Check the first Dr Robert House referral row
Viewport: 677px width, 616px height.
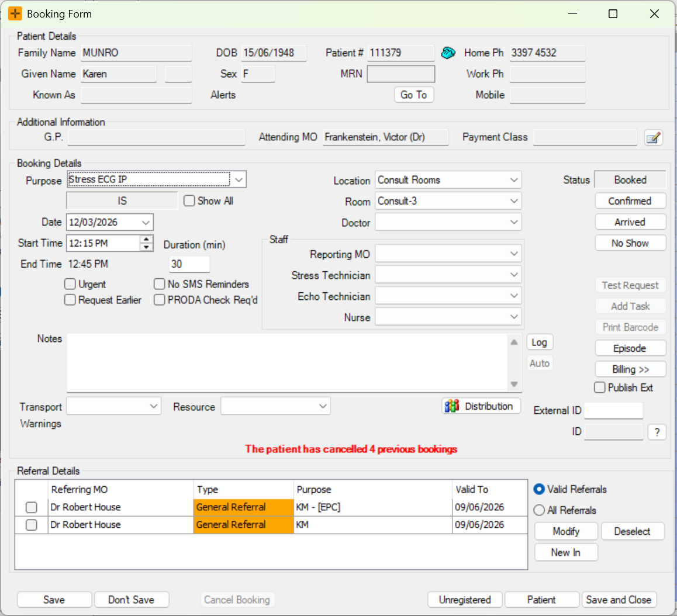(x=32, y=507)
